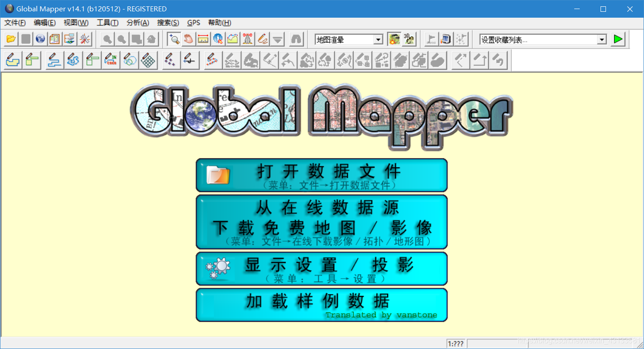The height and width of the screenshot is (349, 644).
Task: Toggle hill shading sun icon
Action: (394, 39)
